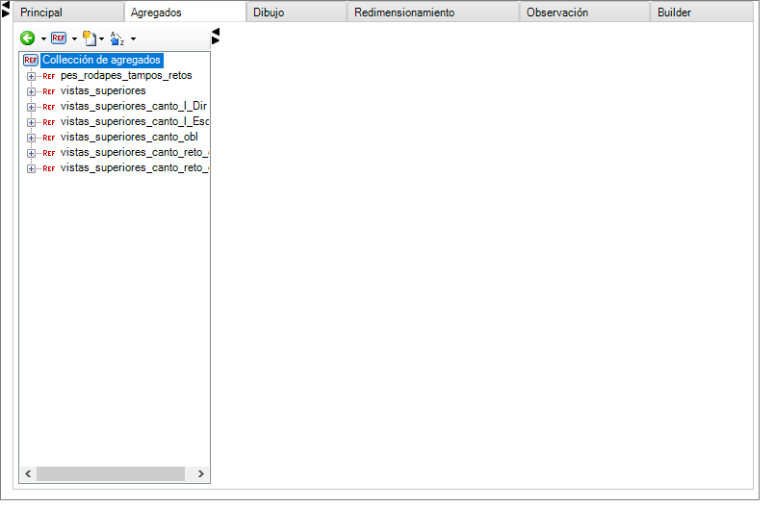Click REF icon beside Collección de agregados
Image resolution: width=775 pixels, height=532 pixels.
pyautogui.click(x=31, y=61)
